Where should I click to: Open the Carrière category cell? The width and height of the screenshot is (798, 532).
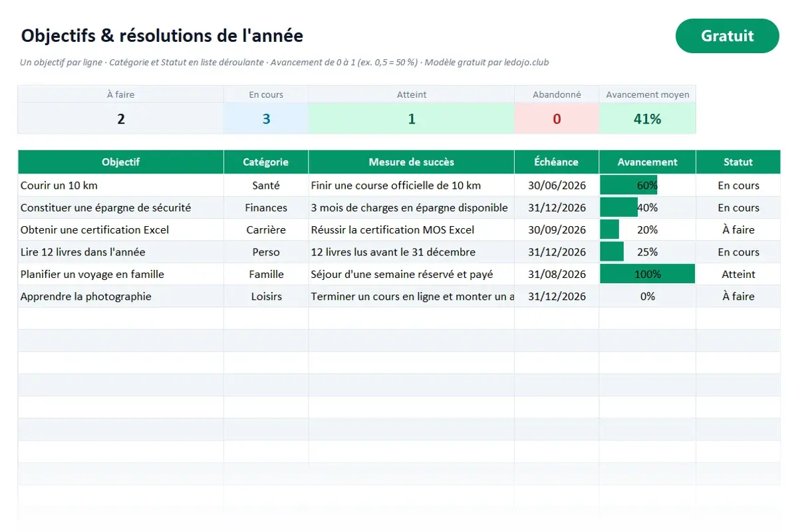point(266,229)
